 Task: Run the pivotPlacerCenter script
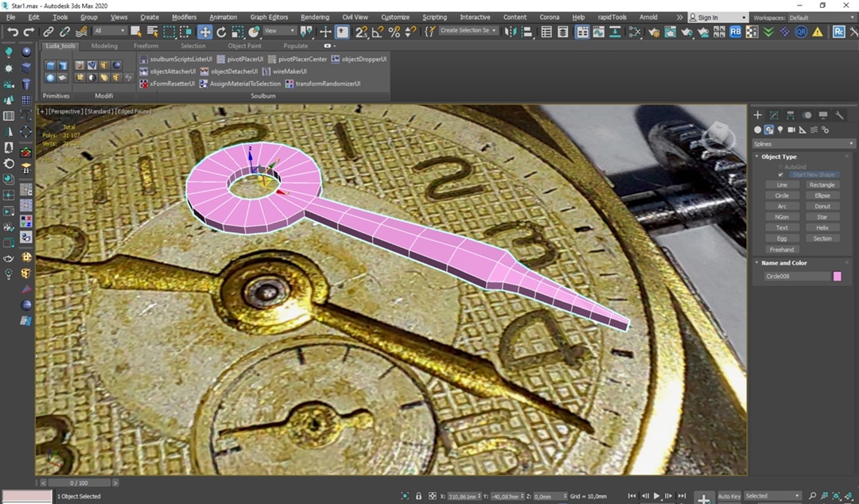(297, 59)
